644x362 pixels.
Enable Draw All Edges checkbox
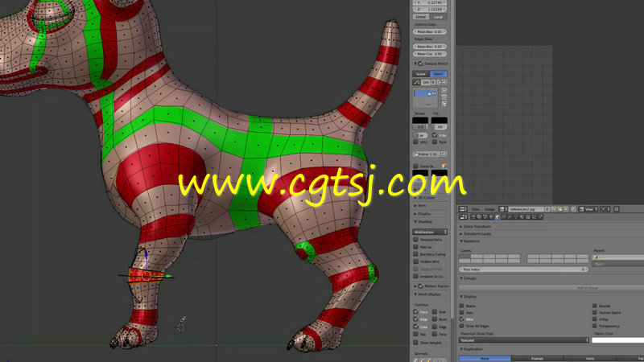(461, 326)
